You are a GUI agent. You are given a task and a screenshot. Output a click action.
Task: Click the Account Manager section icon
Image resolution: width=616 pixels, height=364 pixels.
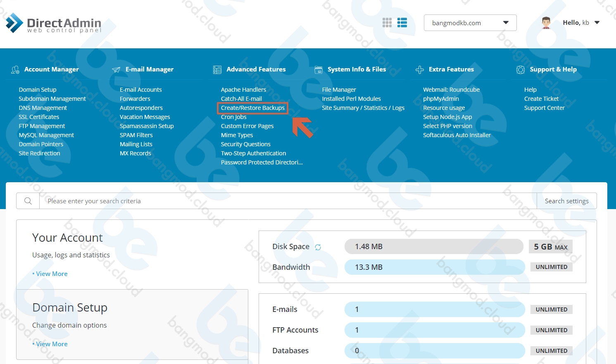point(15,70)
